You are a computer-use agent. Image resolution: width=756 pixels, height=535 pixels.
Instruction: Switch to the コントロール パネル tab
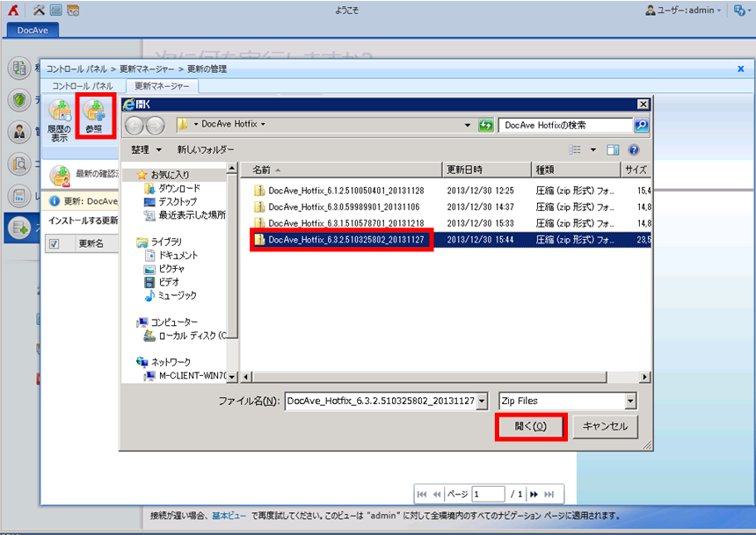(83, 86)
